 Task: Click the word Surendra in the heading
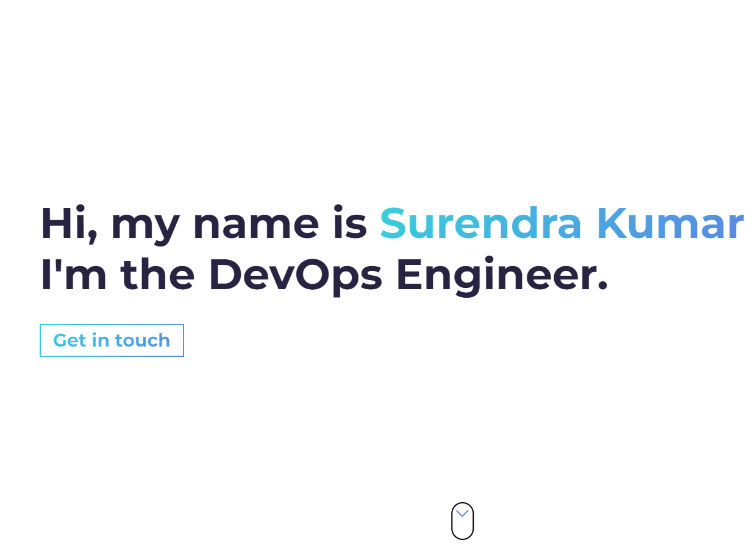(481, 223)
